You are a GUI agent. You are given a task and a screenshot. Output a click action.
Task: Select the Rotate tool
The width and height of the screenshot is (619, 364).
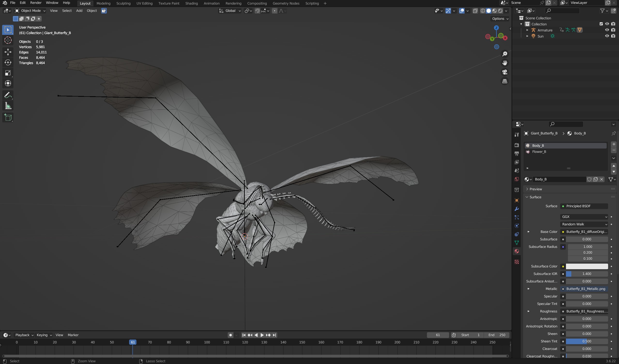pos(8,62)
